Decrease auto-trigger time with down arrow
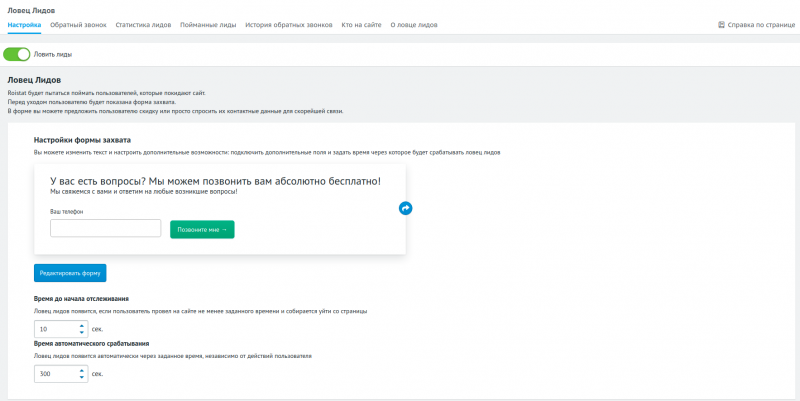This screenshot has height=401, width=800. [x=81, y=377]
